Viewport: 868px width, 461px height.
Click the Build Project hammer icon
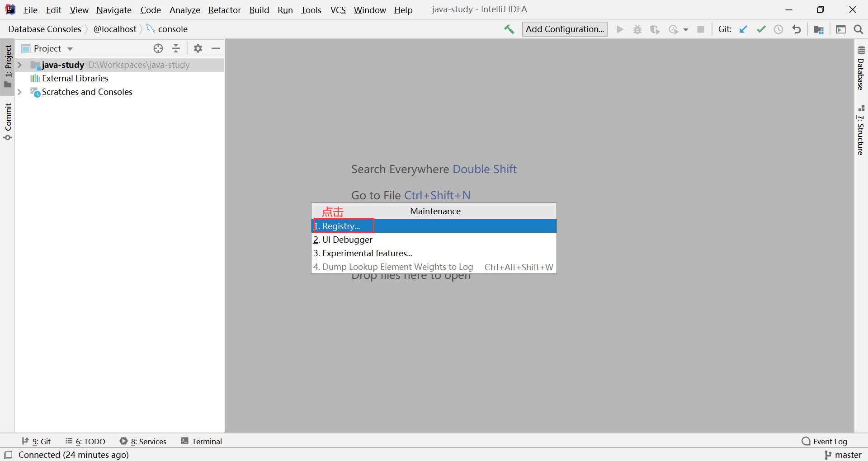(509, 29)
